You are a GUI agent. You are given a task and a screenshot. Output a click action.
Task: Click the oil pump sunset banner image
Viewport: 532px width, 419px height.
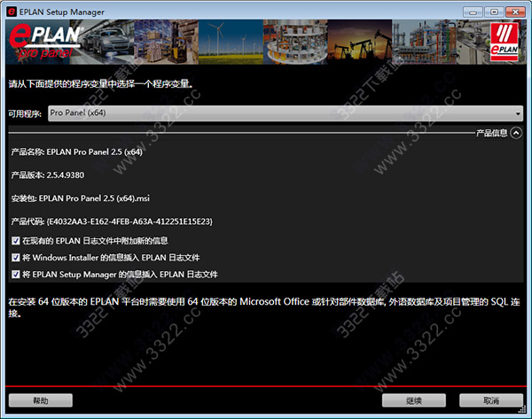(360, 42)
